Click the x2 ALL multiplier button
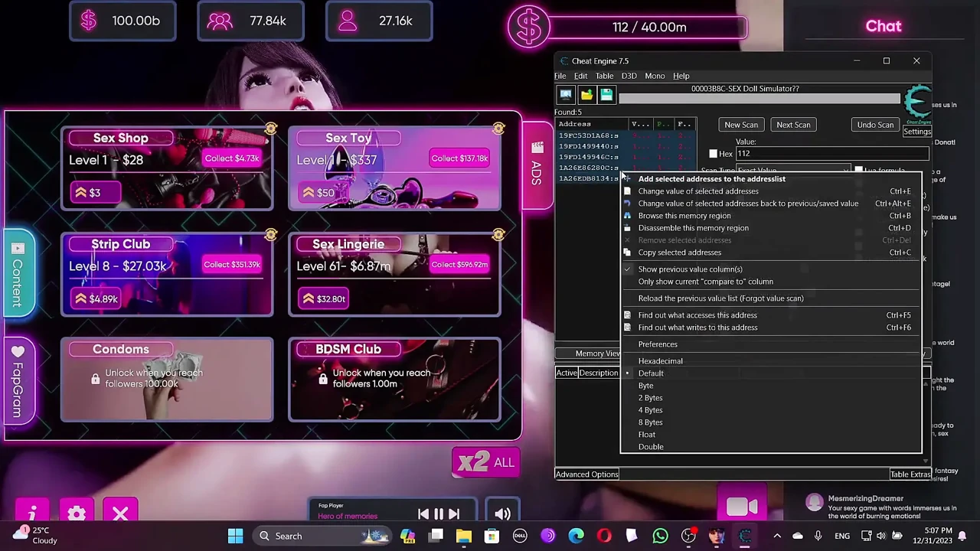 (x=486, y=462)
